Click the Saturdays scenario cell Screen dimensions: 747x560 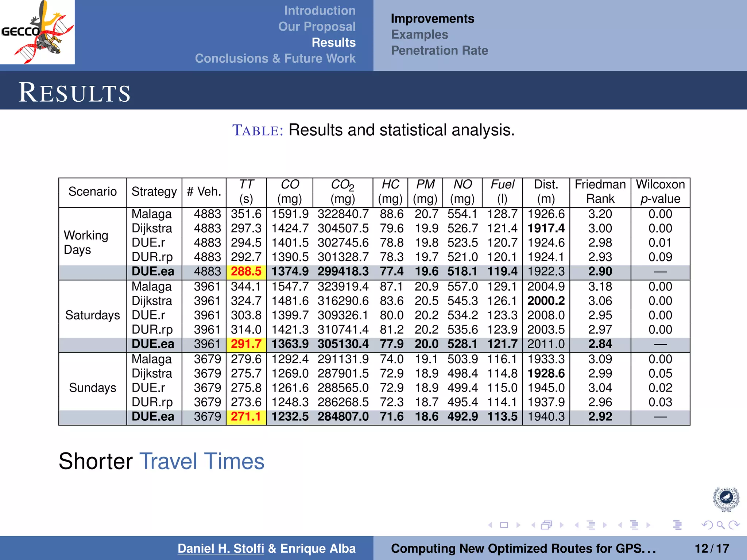click(93, 315)
